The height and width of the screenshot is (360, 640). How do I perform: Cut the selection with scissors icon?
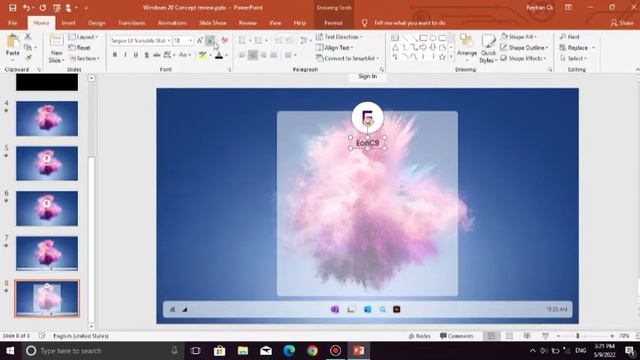[28, 37]
